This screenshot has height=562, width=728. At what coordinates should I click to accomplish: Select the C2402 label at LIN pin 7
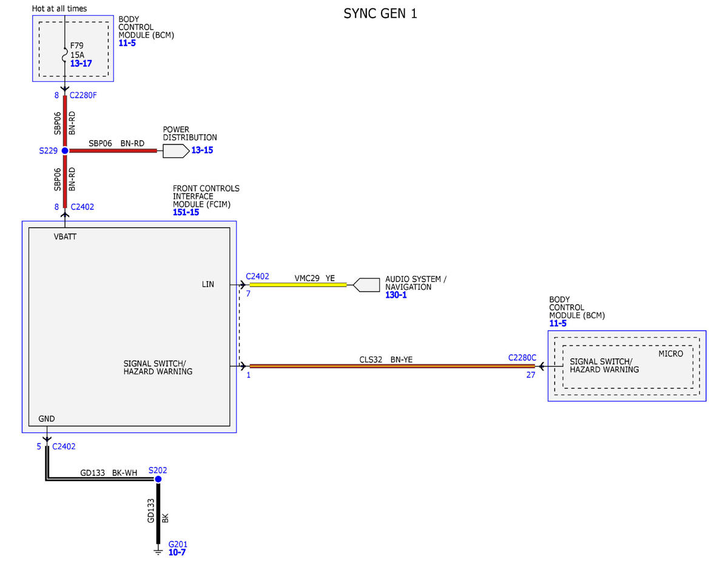[x=257, y=276]
